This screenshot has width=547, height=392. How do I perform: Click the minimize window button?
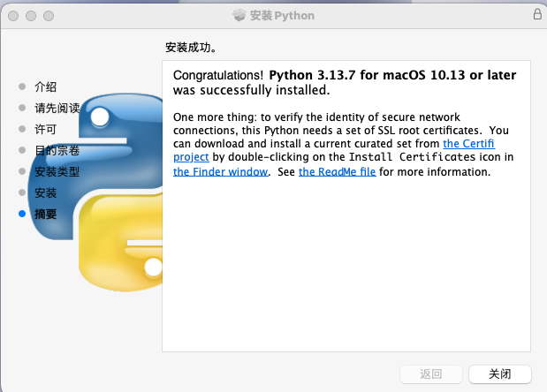coord(30,16)
